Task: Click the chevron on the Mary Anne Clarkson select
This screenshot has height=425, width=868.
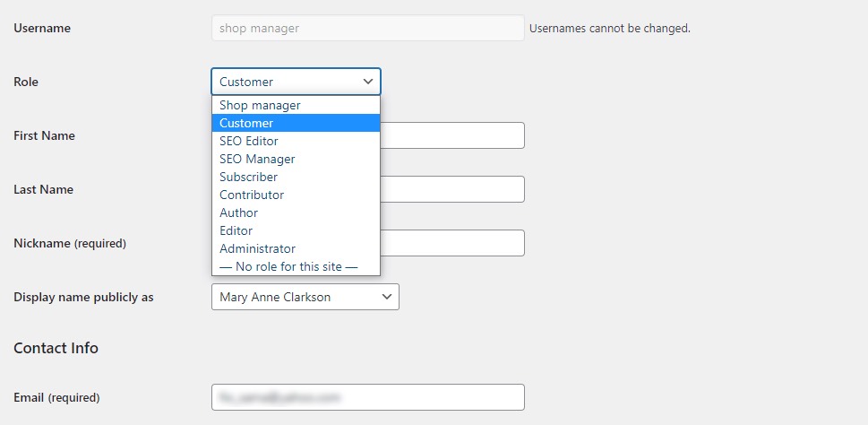Action: pos(387,297)
